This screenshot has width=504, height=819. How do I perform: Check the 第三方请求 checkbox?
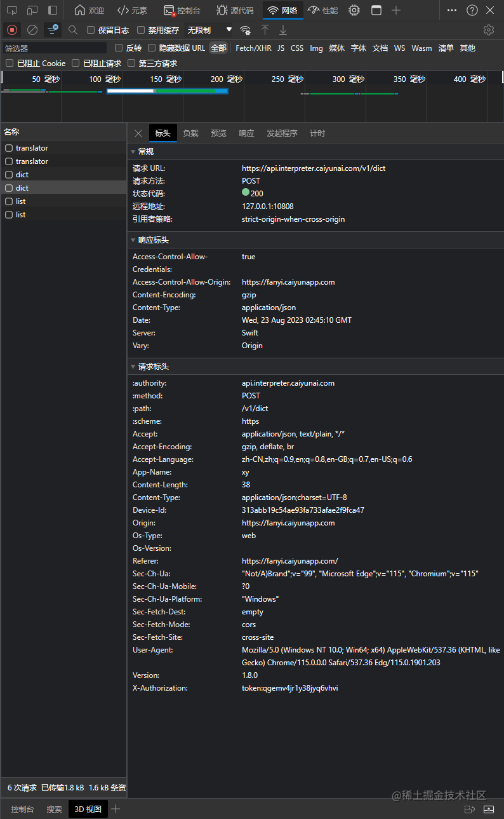click(x=131, y=63)
